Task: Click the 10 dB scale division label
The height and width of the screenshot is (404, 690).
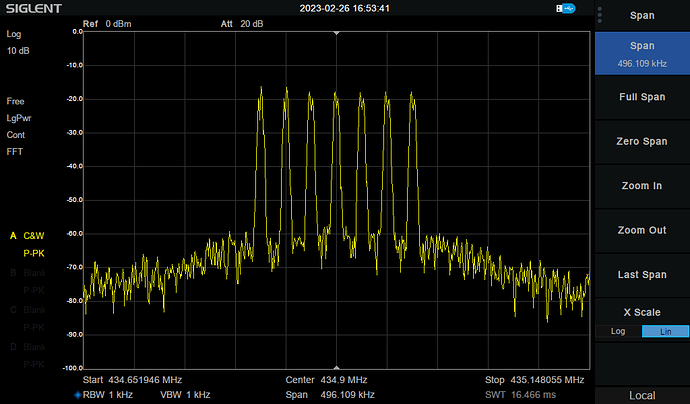Action: coord(18,51)
